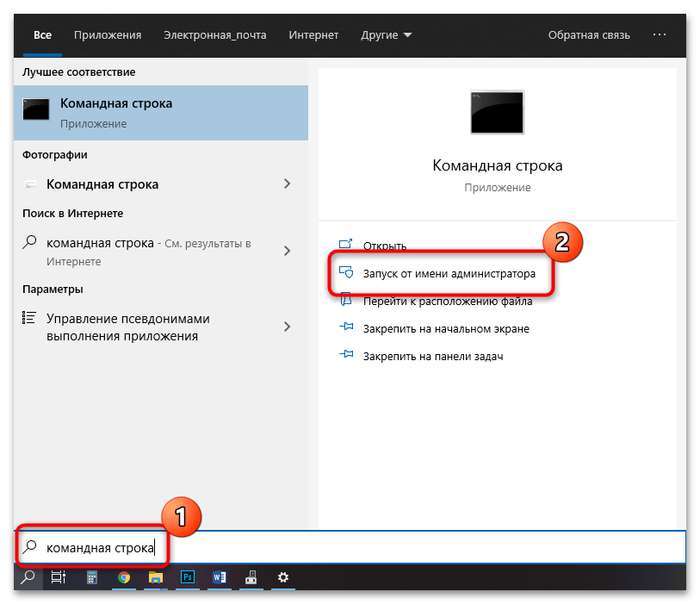Launch Calculator from the taskbar
700x604 pixels.
coord(91,578)
